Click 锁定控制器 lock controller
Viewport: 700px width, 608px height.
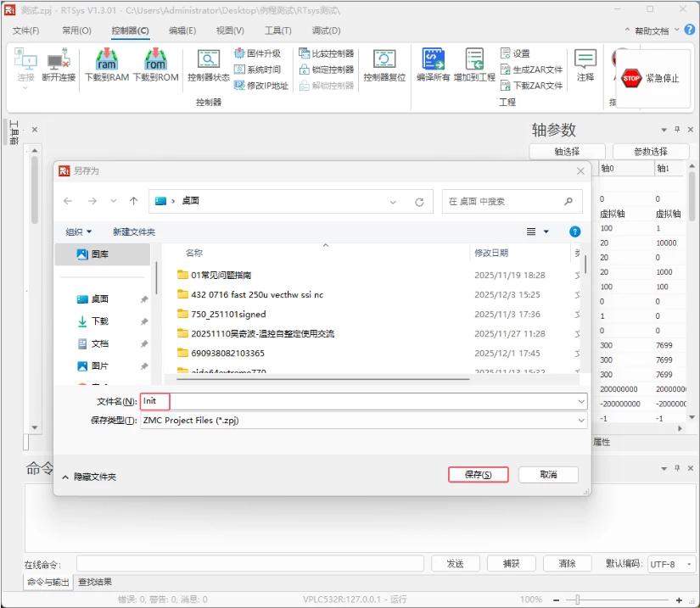click(327, 70)
